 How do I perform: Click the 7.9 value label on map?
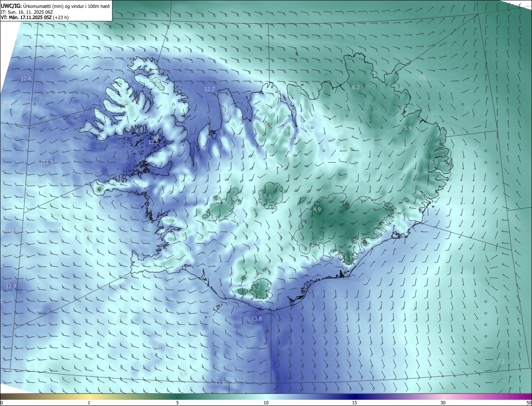pyautogui.click(x=422, y=78)
